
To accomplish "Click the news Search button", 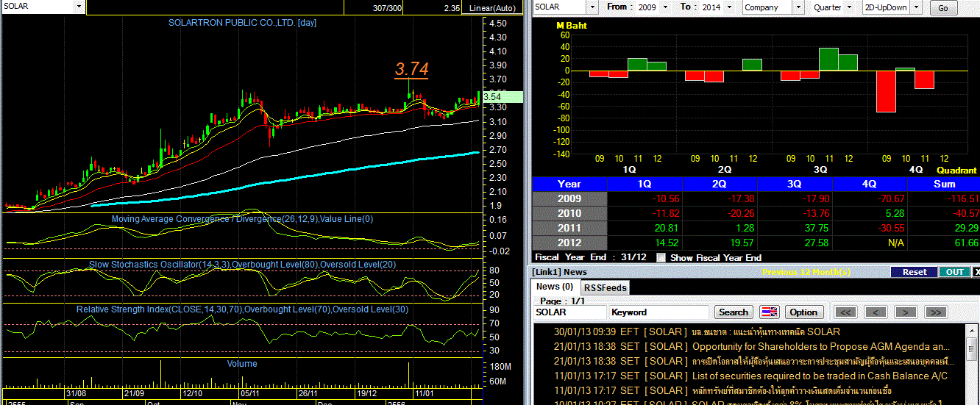I will [x=734, y=312].
